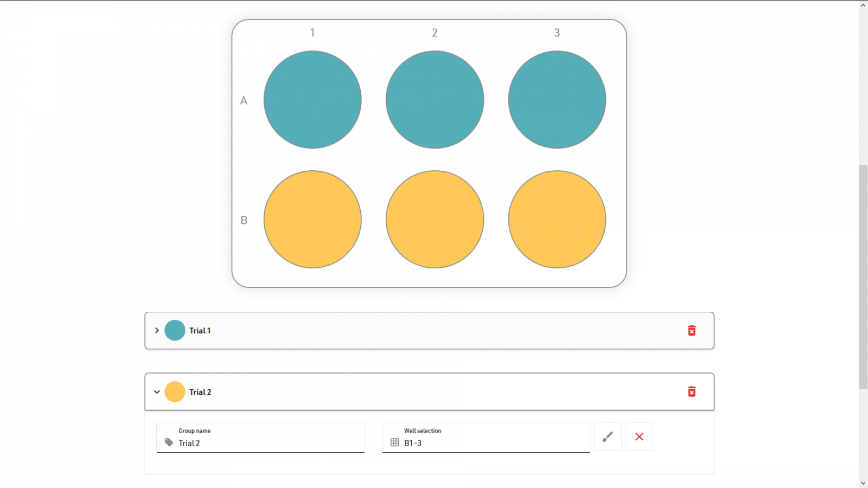Image resolution: width=868 pixels, height=488 pixels.
Task: Click the grid icon in Well selection
Action: click(x=394, y=442)
